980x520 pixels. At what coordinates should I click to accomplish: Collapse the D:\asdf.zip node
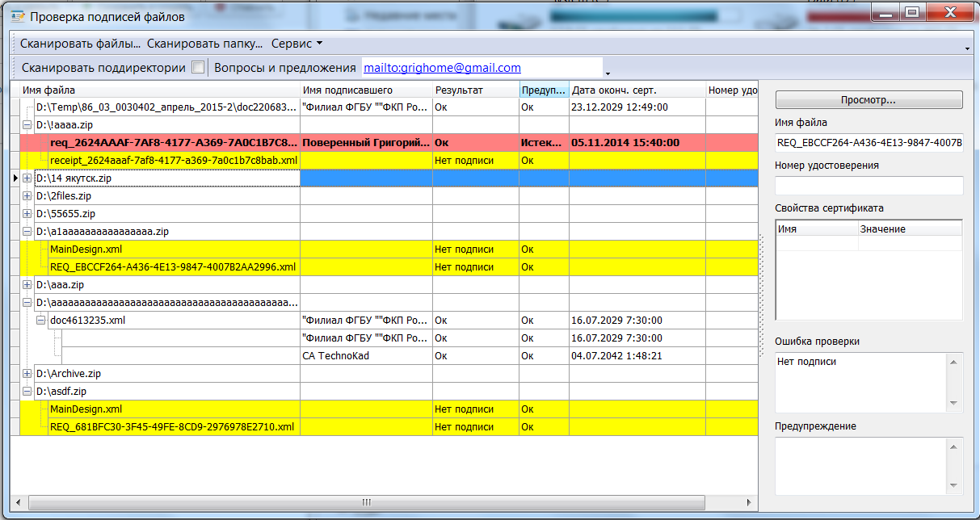coord(27,392)
